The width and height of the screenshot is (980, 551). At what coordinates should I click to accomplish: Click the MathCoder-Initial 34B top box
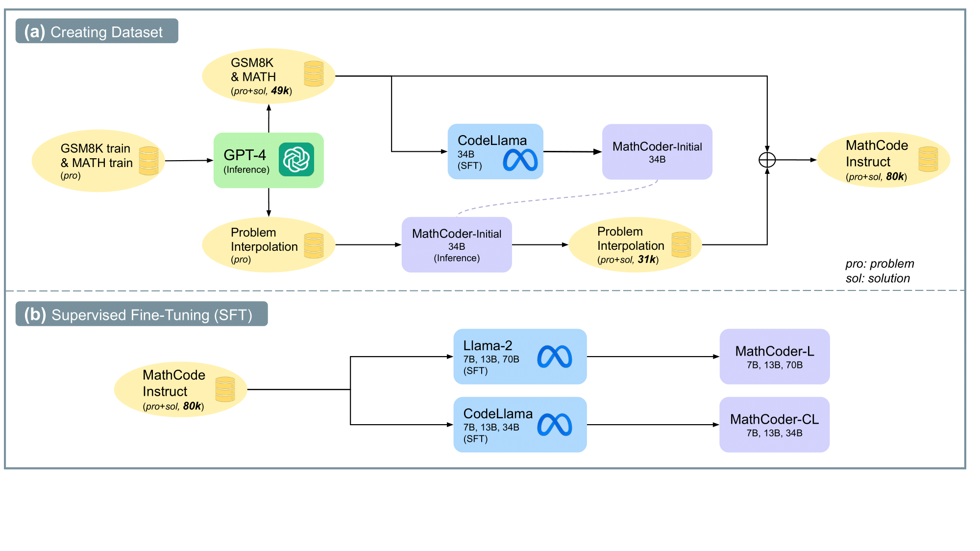[657, 152]
